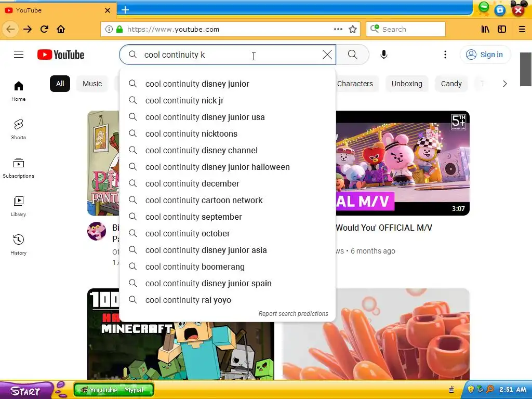Open the Pink Panther channel avatar
This screenshot has height=399, width=532.
click(97, 231)
